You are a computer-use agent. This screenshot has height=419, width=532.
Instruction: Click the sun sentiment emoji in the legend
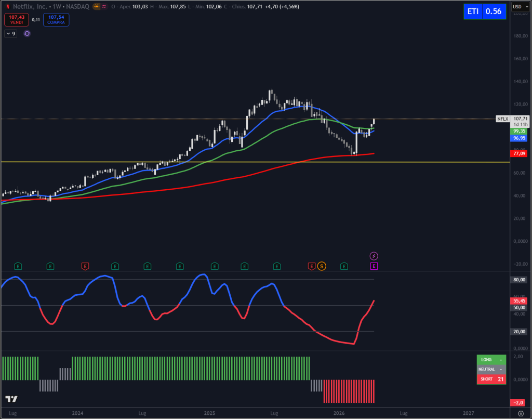96,7
